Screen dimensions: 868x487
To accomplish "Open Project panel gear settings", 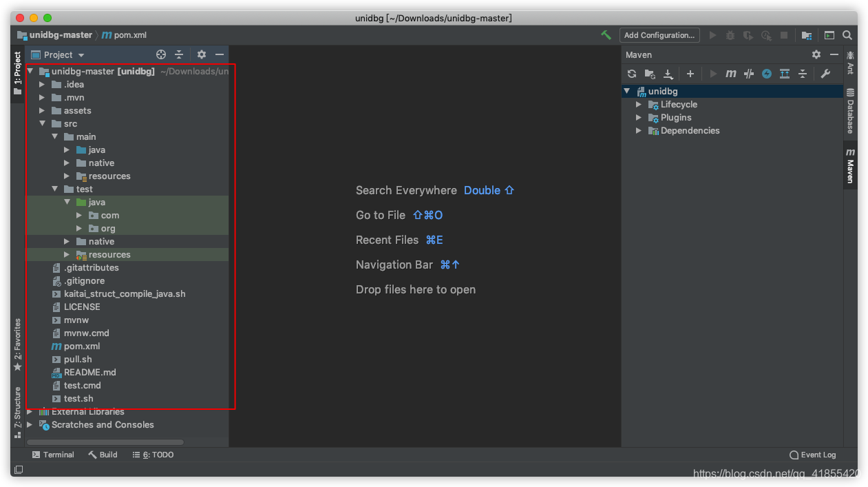I will pyautogui.click(x=202, y=54).
